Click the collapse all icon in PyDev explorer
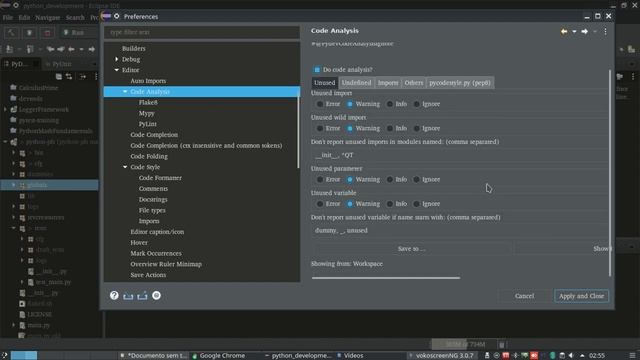The image size is (640, 360). [59, 76]
